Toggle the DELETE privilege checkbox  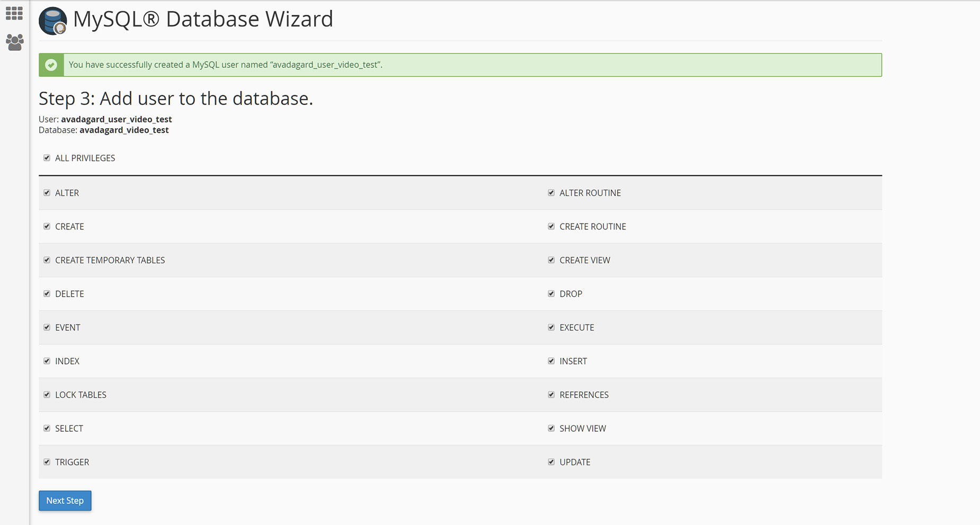[47, 293]
